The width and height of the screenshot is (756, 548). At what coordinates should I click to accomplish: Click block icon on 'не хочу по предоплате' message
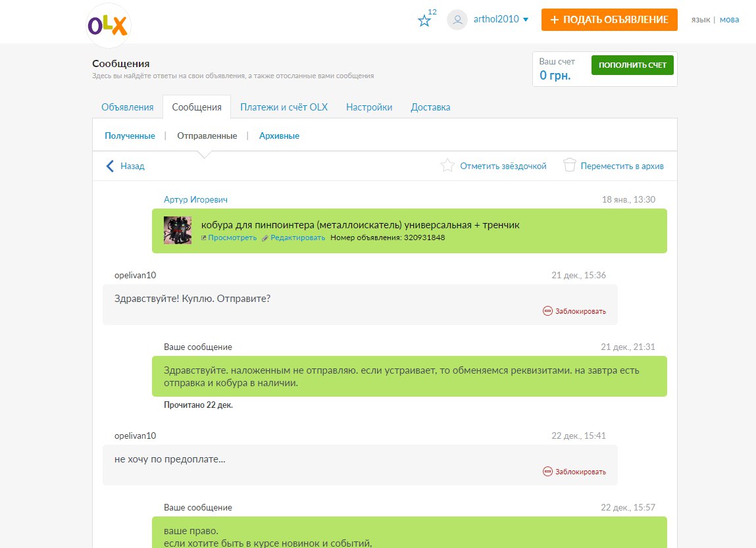(x=547, y=472)
